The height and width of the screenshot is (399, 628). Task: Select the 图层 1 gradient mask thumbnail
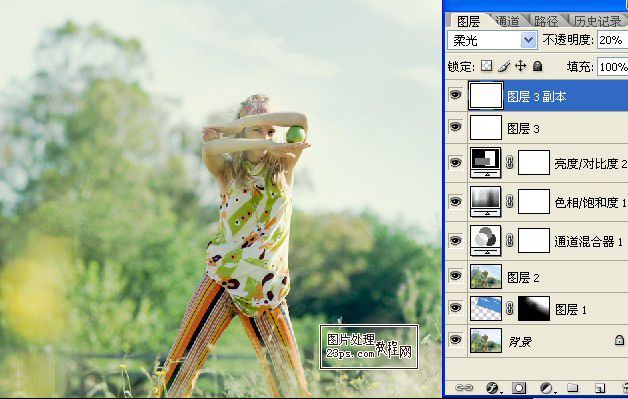point(534,308)
